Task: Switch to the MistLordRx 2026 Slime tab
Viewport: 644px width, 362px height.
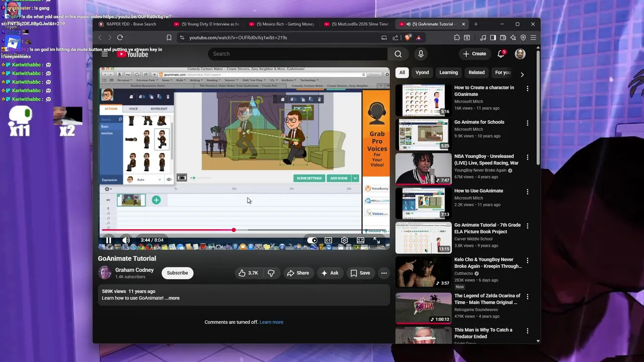Action: (x=357, y=24)
